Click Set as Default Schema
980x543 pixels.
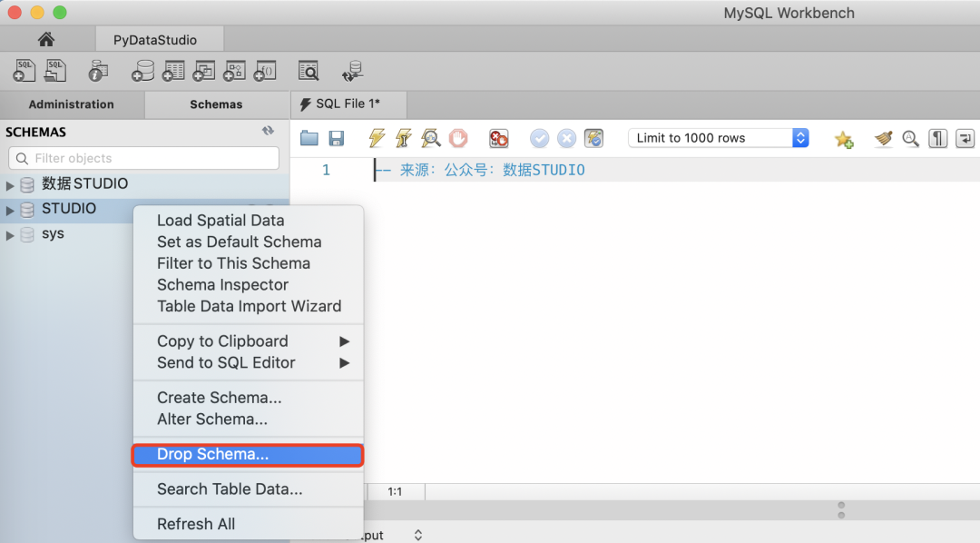point(239,242)
